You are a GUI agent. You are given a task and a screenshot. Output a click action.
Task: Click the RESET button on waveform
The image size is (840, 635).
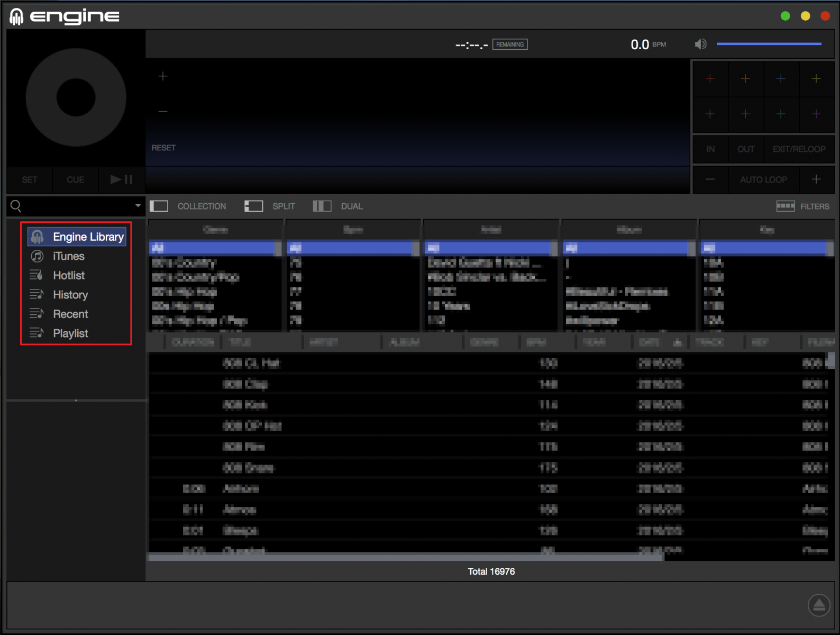point(163,148)
